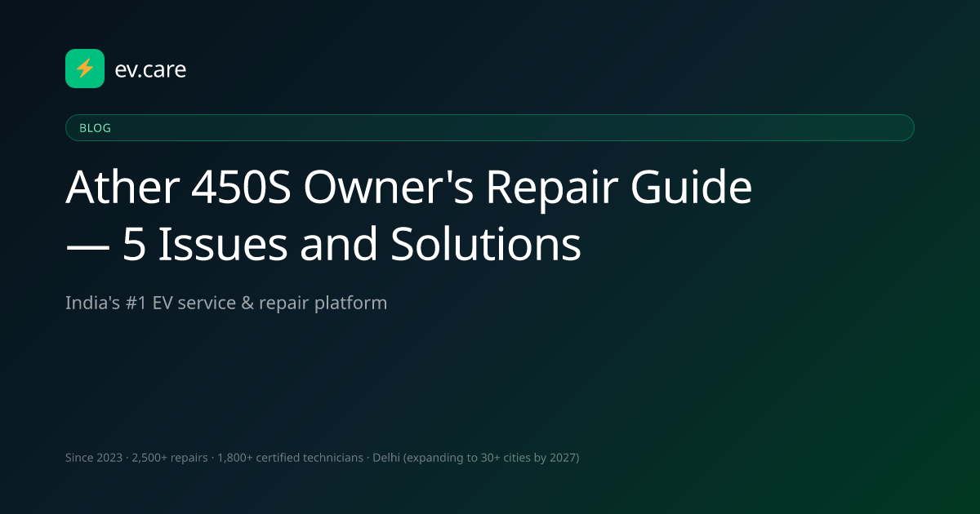Viewport: 980px width, 514px height.
Task: Click the "Since 2023" footer text
Action: (93, 458)
